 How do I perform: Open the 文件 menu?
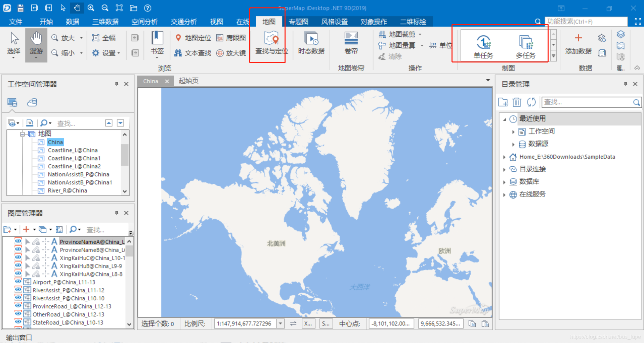click(x=15, y=22)
